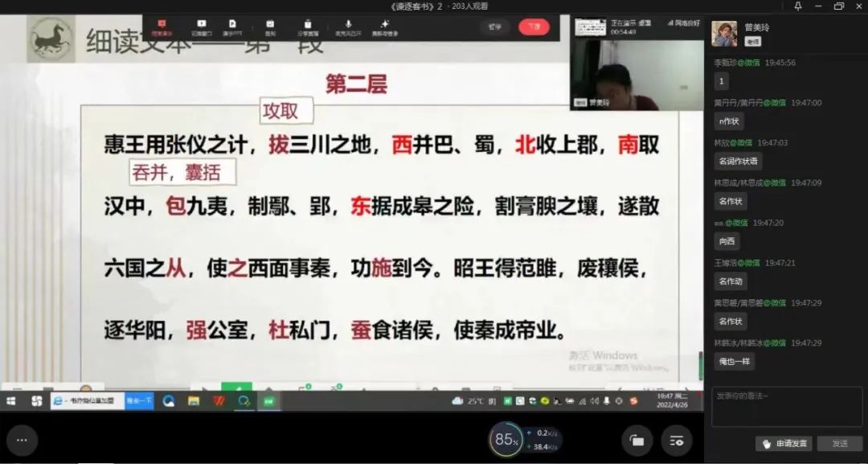
Task: Click the chat message '名词作状语'
Action: click(x=738, y=161)
